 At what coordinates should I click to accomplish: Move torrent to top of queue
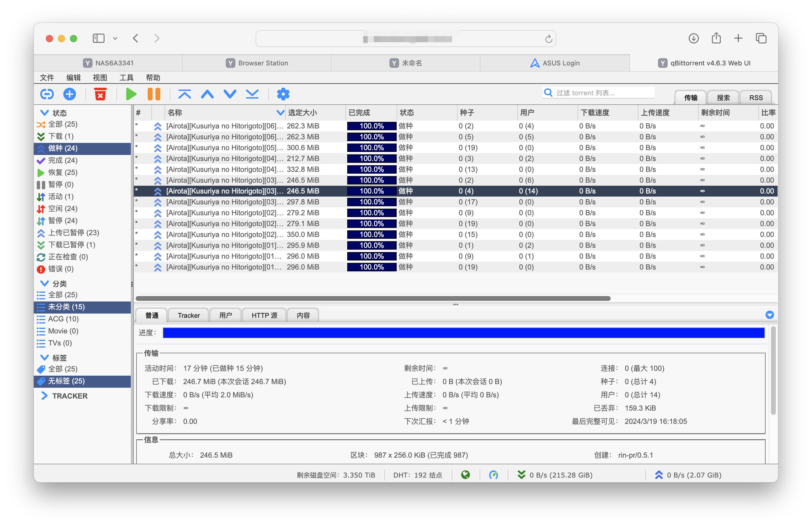coord(184,94)
